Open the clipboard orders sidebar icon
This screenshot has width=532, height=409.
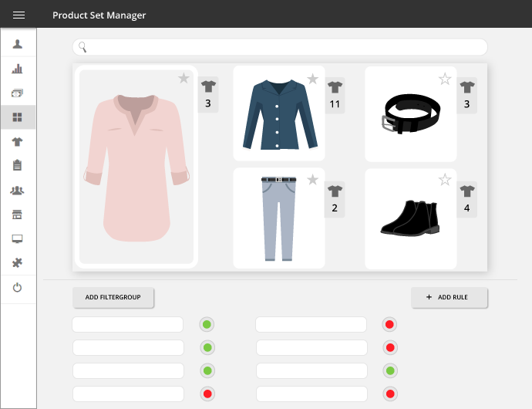(17, 165)
